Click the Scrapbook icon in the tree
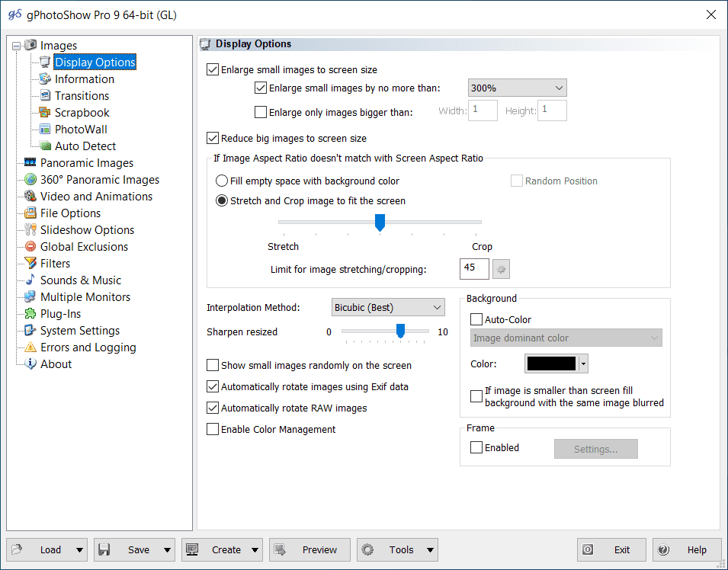Image resolution: width=728 pixels, height=570 pixels. [45, 112]
